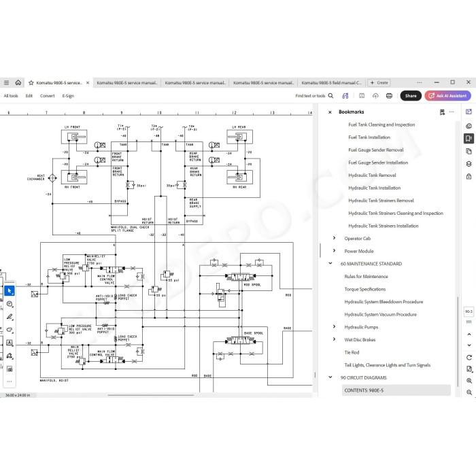Expand the Power Module bookmark
Viewport: 476px width, 476px height.
coord(335,251)
